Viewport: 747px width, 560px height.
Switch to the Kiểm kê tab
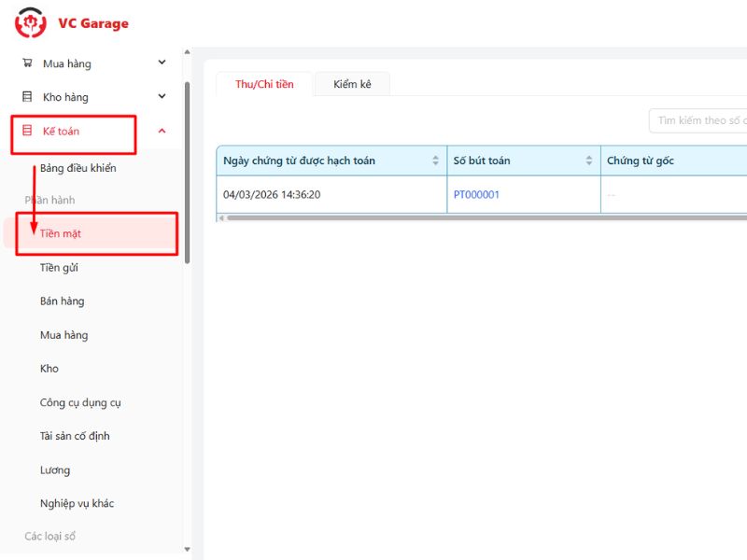coord(352,84)
